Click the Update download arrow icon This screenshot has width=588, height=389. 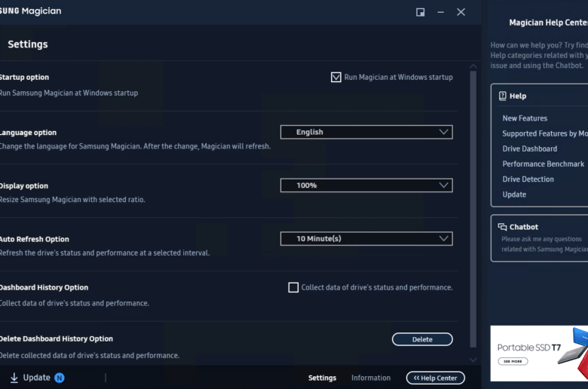pyautogui.click(x=14, y=378)
